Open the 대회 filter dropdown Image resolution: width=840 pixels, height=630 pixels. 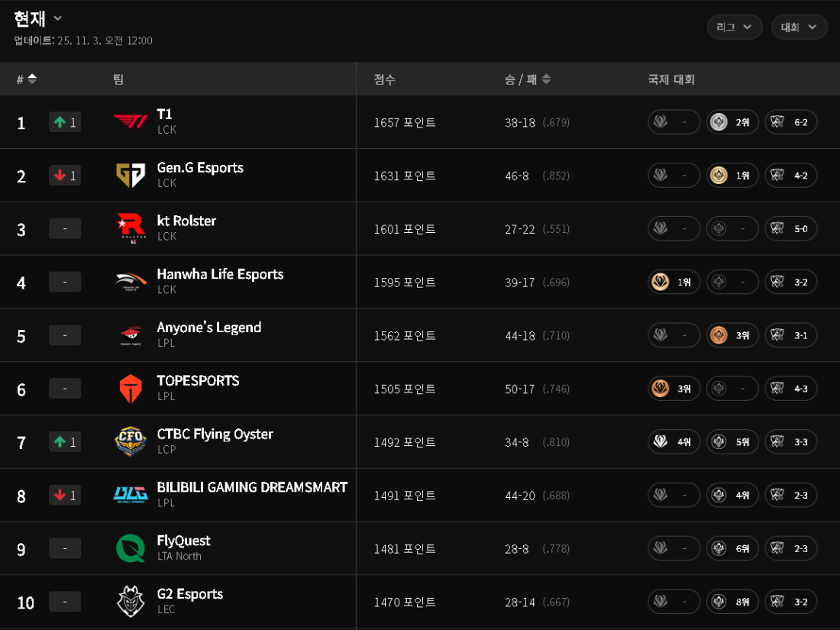coord(799,27)
